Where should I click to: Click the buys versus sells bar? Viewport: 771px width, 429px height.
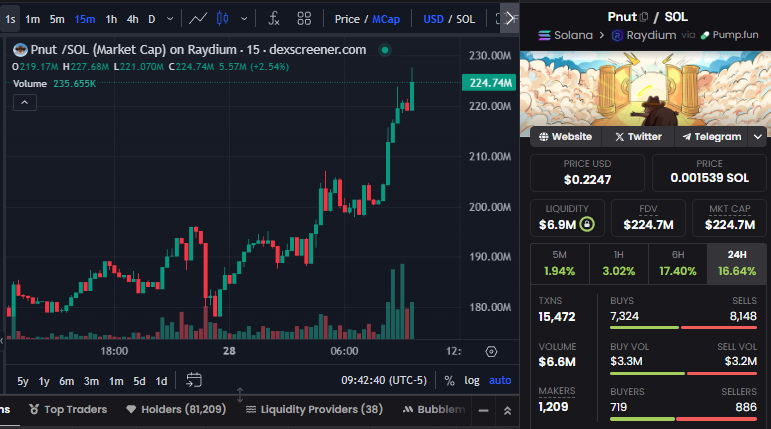point(683,328)
